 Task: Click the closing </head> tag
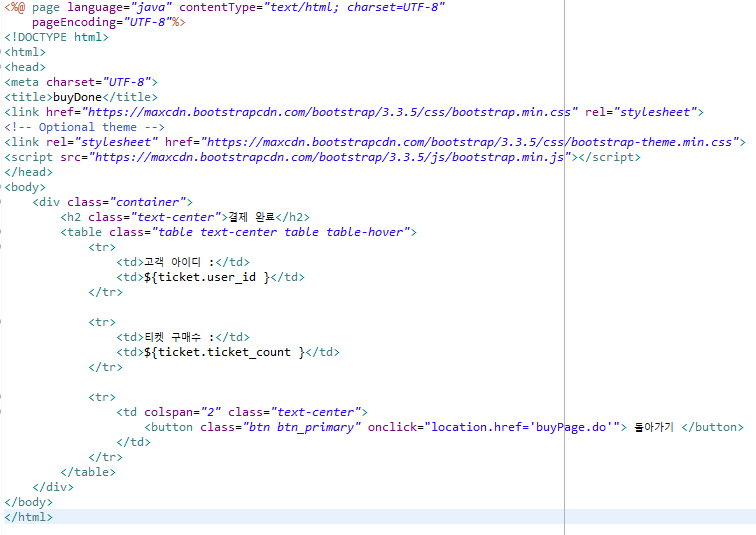(28, 172)
